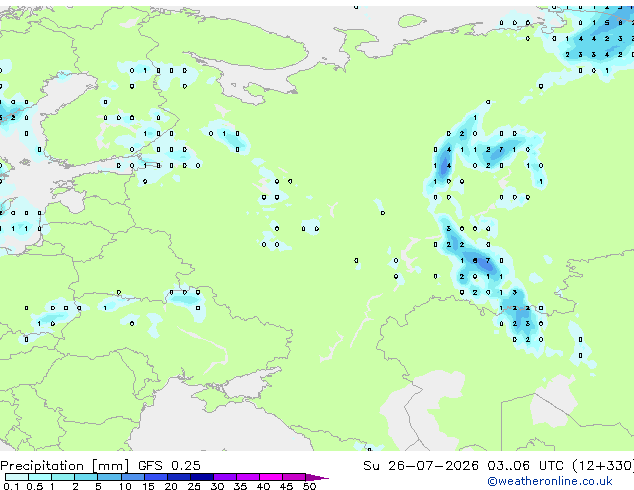Click the 0.5–1 mm legend color swatch
Viewport: 634px width, 490px height.
coord(40,477)
